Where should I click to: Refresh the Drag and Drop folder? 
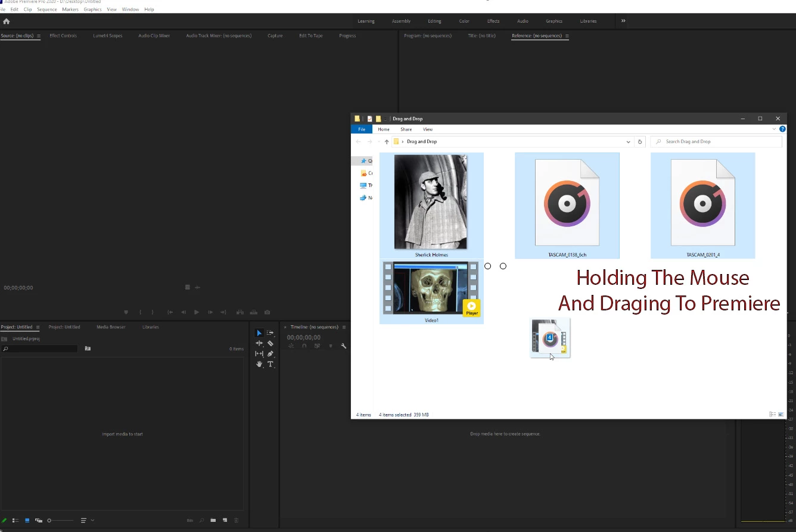click(x=640, y=142)
